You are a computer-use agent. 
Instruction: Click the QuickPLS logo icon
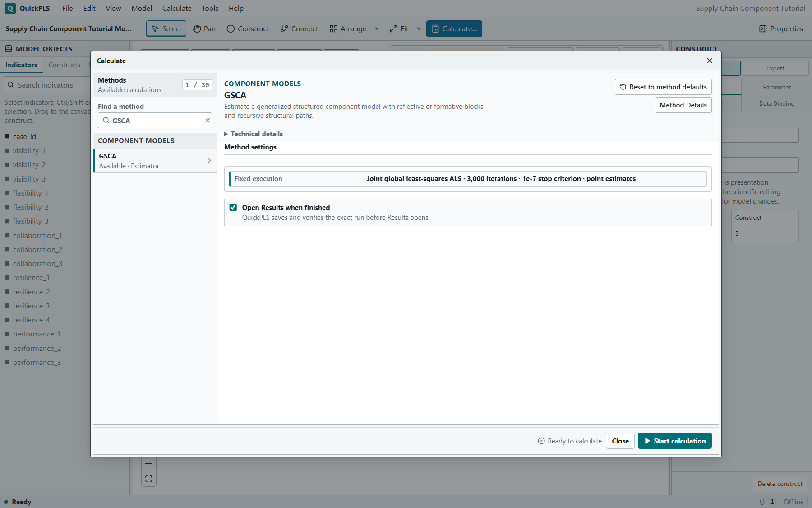coord(10,8)
